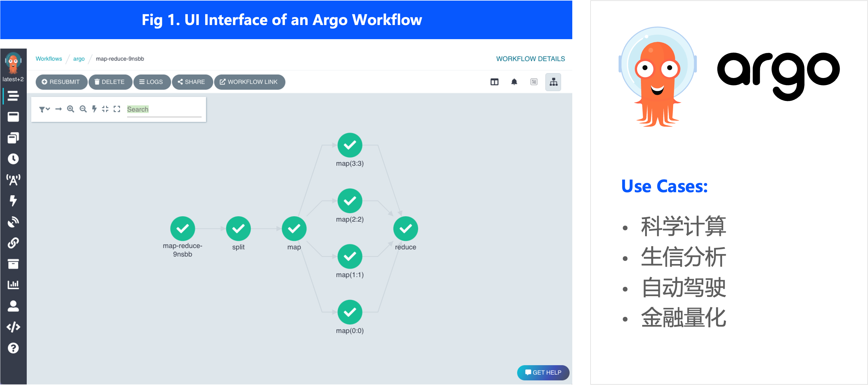Click the RESUBMIT button
The width and height of the screenshot is (868, 385).
(61, 82)
